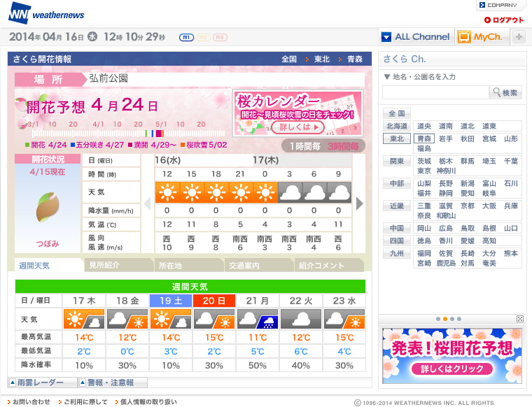Image resolution: width=532 pixels, height=407 pixels.
Task: Select the 東北 region button
Action: (x=397, y=138)
